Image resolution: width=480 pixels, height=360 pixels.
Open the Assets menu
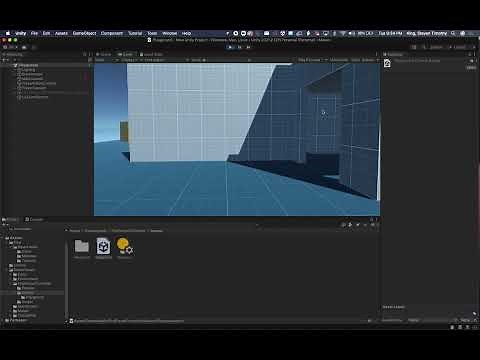(61, 33)
